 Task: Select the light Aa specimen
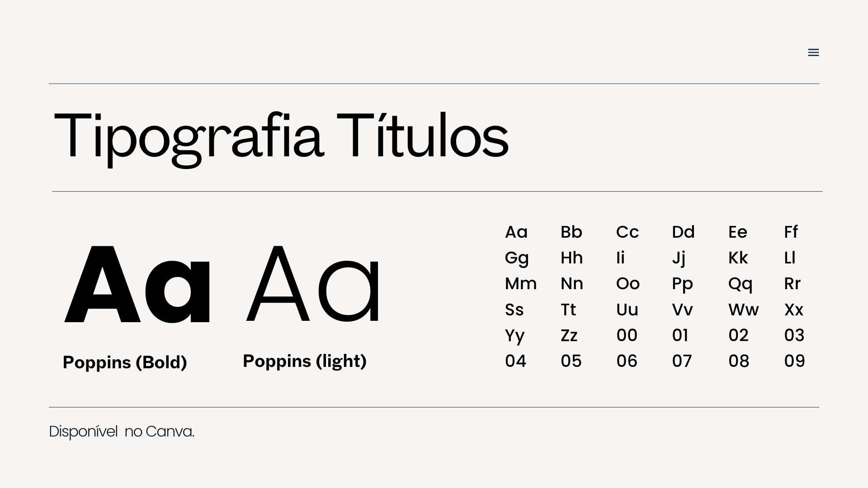[312, 285]
